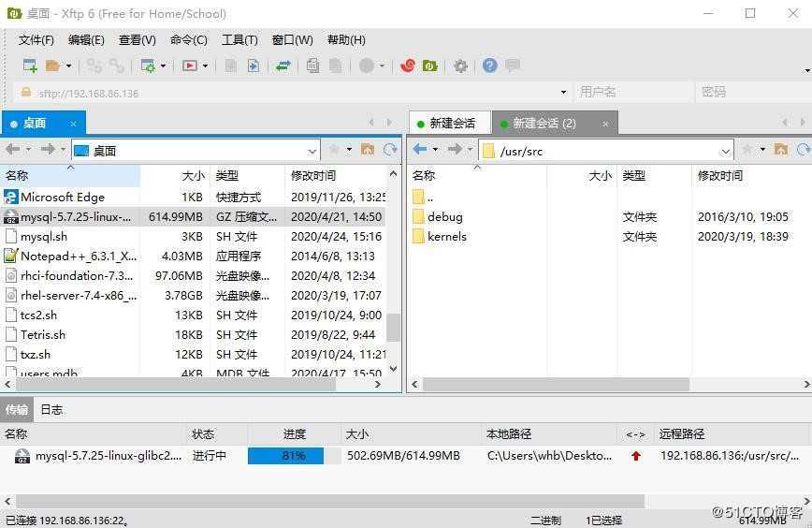This screenshot has width=812, height=528.
Task: Click the 密码 input field
Action: point(753,93)
